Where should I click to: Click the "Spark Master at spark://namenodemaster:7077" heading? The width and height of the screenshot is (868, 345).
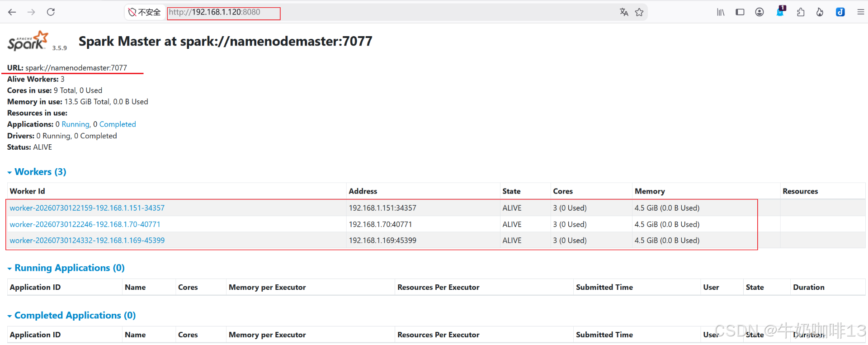click(x=226, y=41)
